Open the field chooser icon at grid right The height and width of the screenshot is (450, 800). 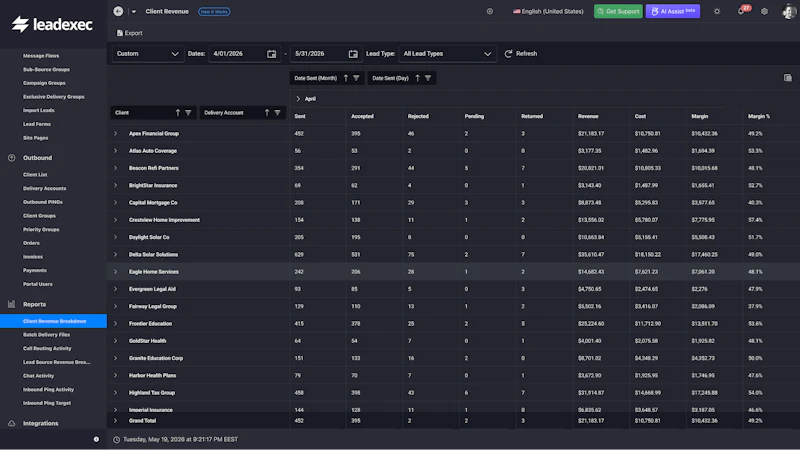pyautogui.click(x=788, y=78)
